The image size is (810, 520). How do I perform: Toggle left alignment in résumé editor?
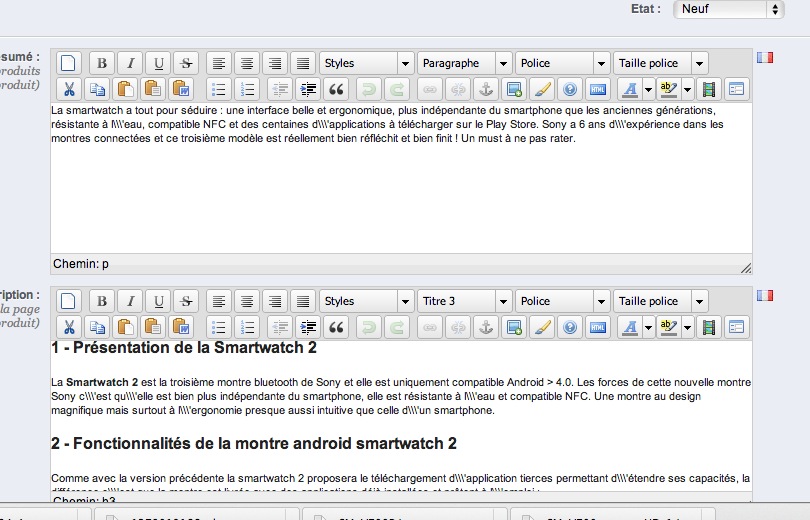pyautogui.click(x=219, y=63)
